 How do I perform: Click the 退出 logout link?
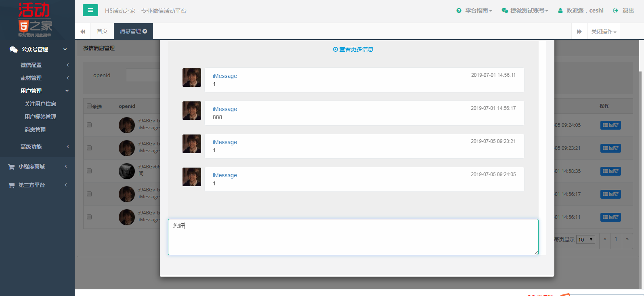[x=623, y=10]
